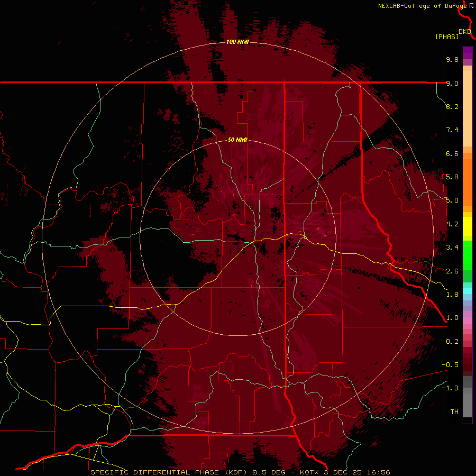
Task: Click the [PHAS] legend title
Action: coord(447,36)
